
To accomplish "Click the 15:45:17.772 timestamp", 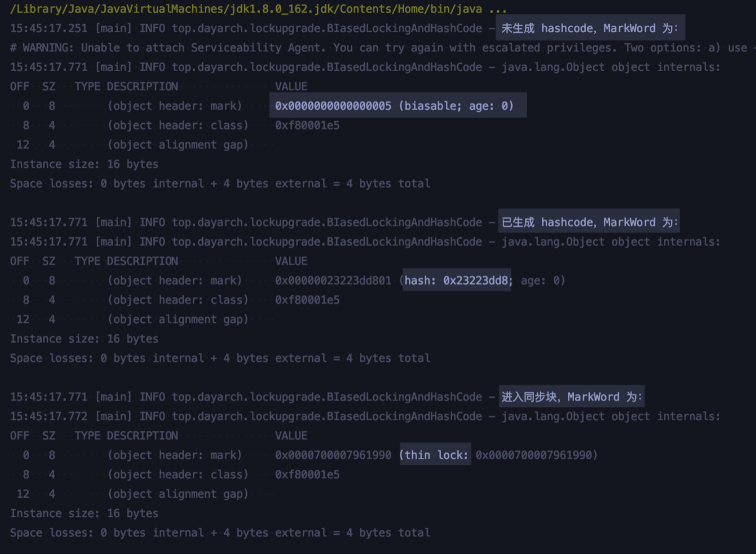I will pyautogui.click(x=48, y=416).
